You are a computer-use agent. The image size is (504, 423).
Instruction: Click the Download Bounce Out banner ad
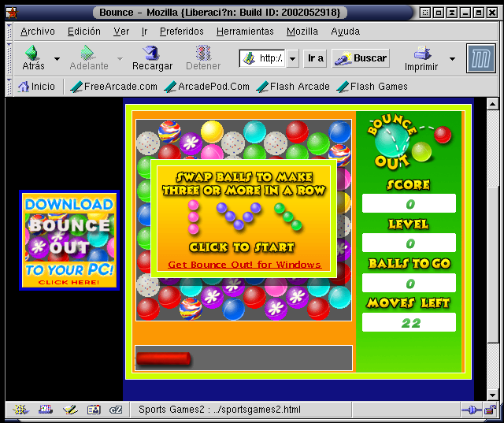[69, 241]
